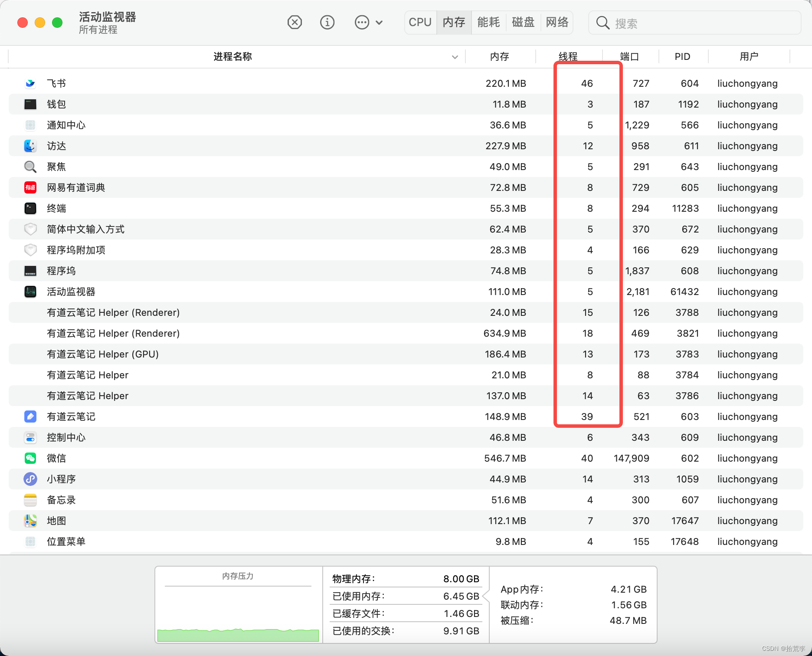
Task: Click the 已缓存文件 1.46 GB entry
Action: click(406, 613)
